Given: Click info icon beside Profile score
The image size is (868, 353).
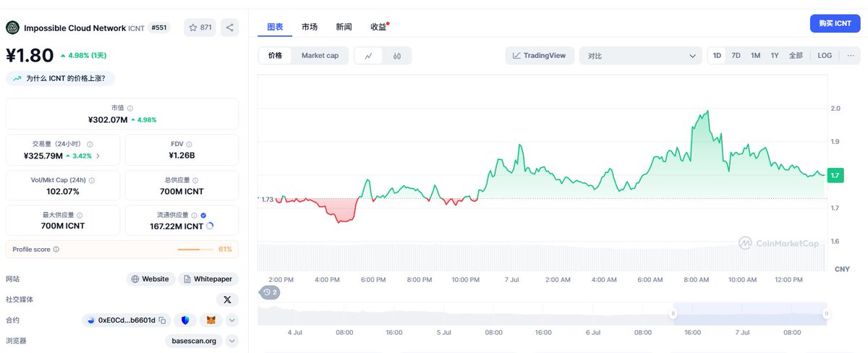Looking at the screenshot, I should pyautogui.click(x=56, y=249).
